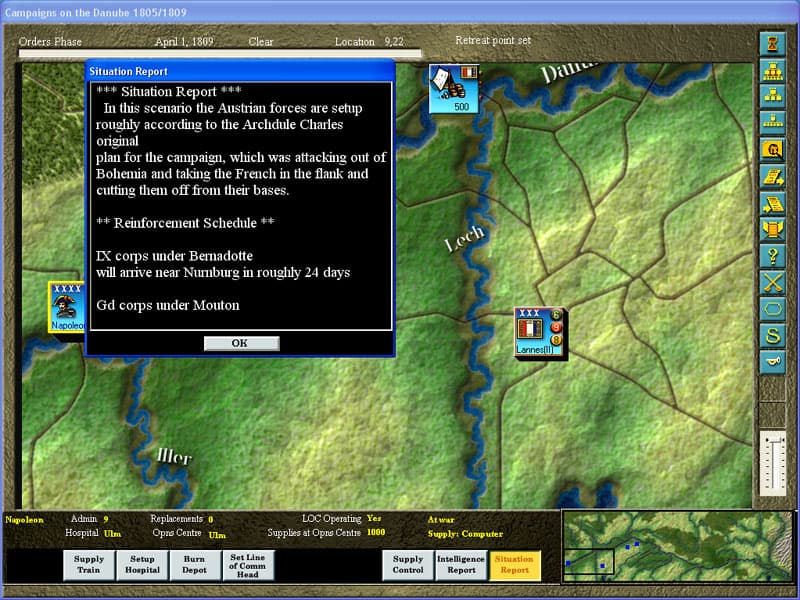This screenshot has height=600, width=800.
Task: Select the two-tier organization icon
Action: tap(772, 96)
